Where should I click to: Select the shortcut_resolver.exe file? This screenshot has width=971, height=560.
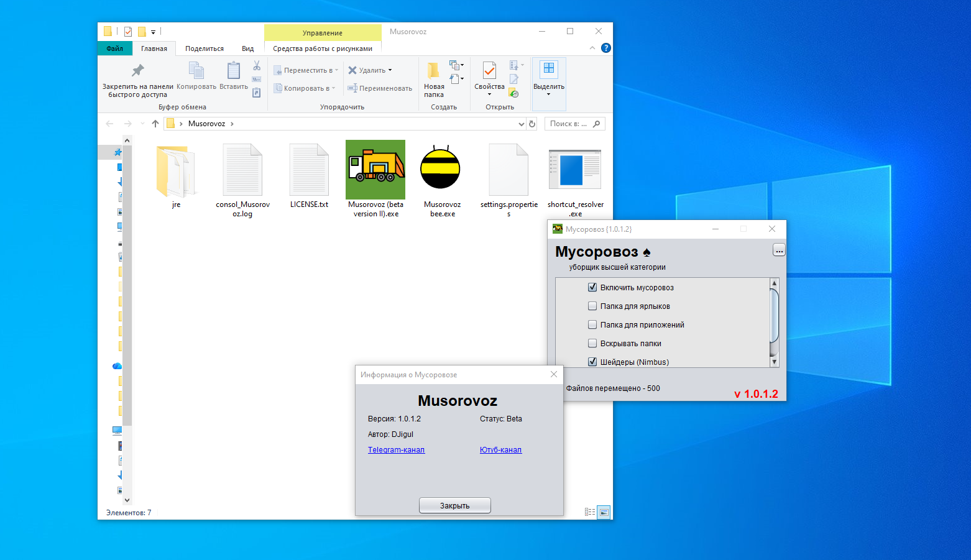(x=574, y=169)
